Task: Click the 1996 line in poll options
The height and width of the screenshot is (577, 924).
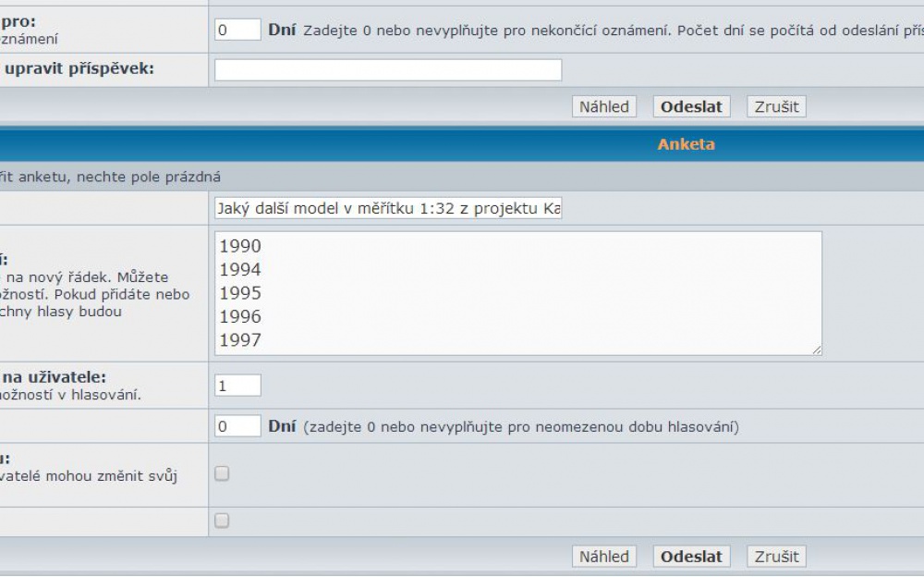Action: click(240, 317)
